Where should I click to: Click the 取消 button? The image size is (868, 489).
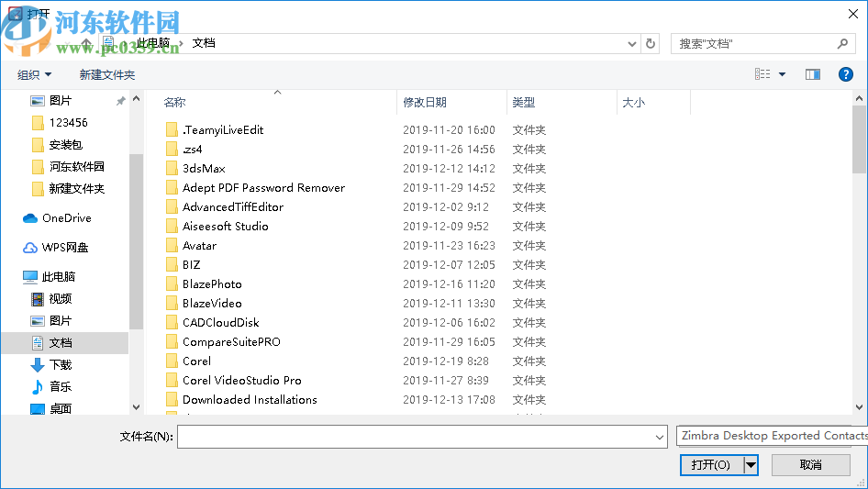click(810, 465)
